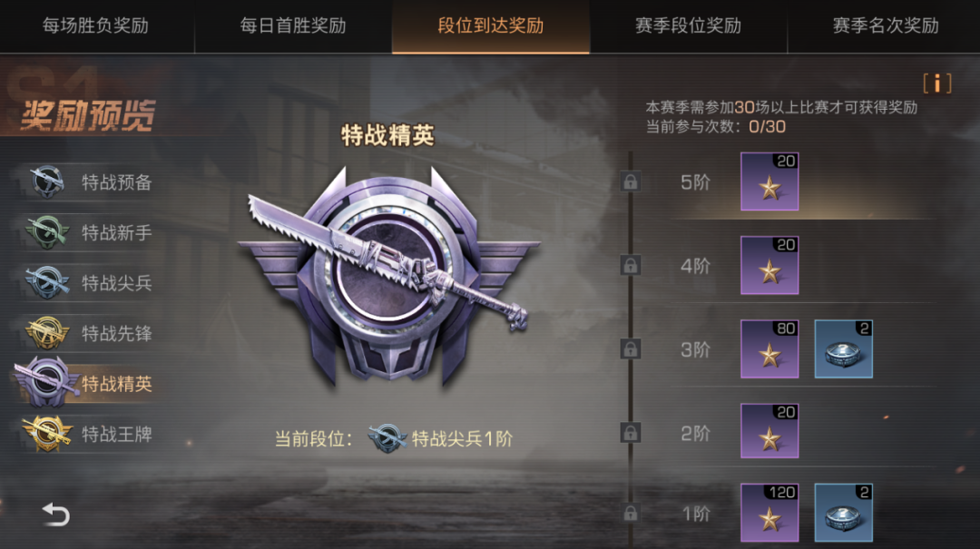
Task: Select the 80 star reward for 3阶
Action: (769, 348)
